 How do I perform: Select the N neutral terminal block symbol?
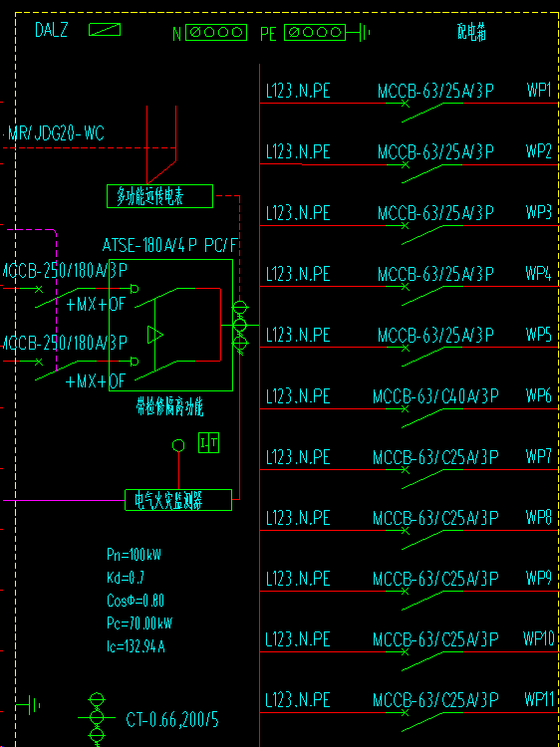pyautogui.click(x=216, y=33)
